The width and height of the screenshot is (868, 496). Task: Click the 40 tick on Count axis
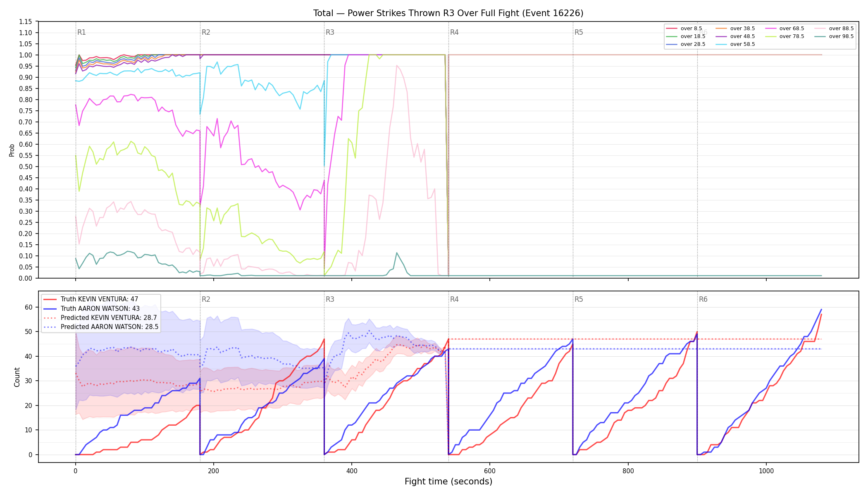point(29,356)
